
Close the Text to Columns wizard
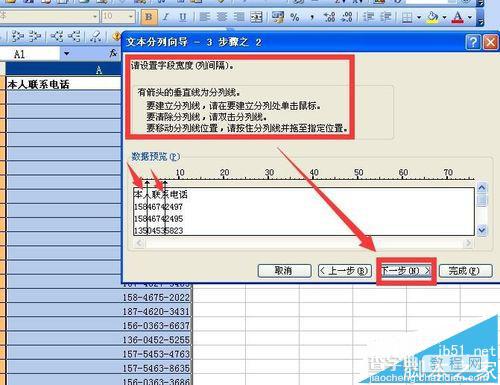point(491,42)
